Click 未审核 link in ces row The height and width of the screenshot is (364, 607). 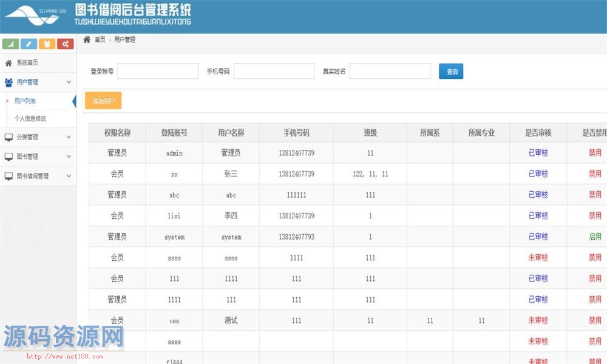[x=538, y=320]
